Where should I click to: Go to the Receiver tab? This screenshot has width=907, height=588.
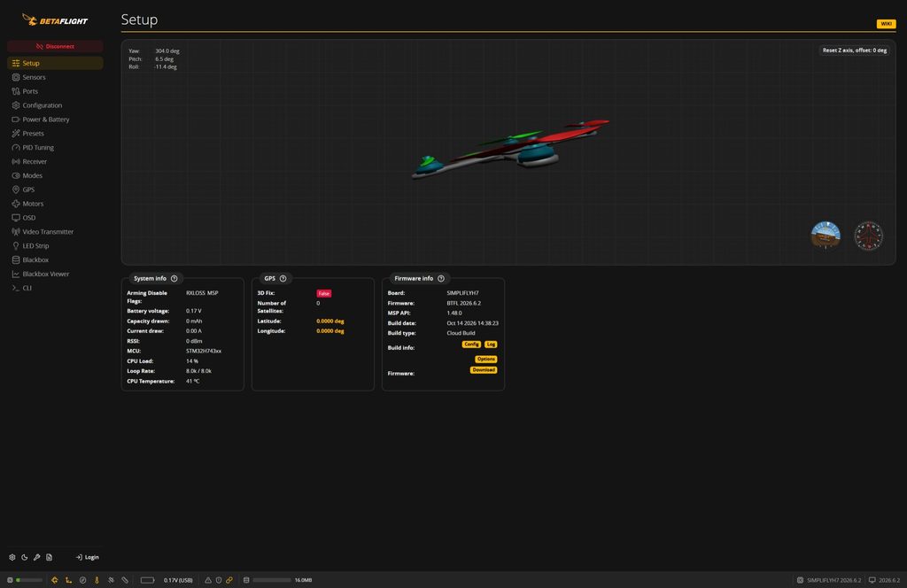[55, 161]
